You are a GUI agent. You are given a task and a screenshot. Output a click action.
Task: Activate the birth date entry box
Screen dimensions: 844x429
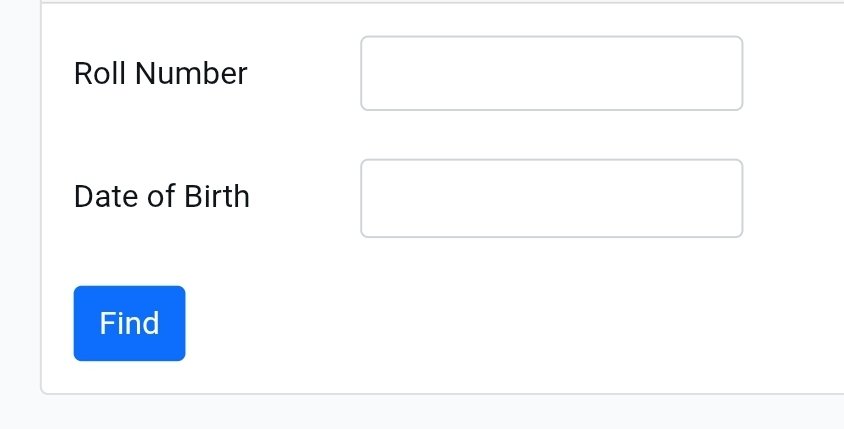tap(551, 198)
